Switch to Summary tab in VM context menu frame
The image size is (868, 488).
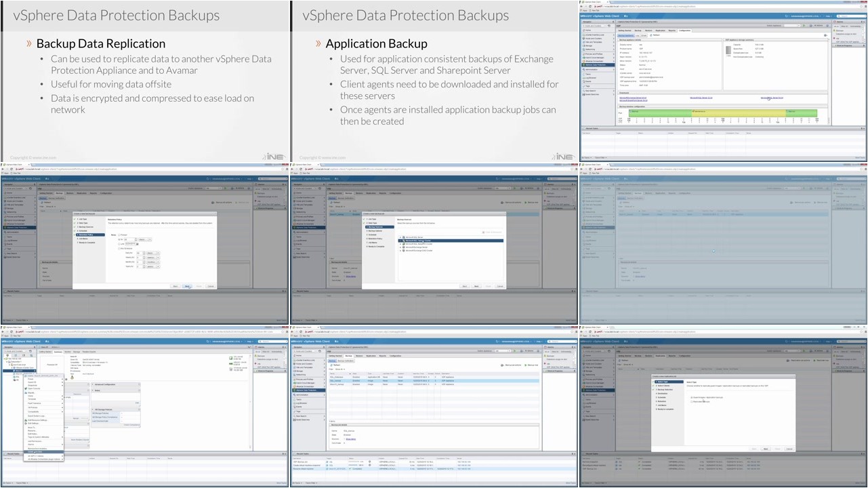click(x=58, y=352)
